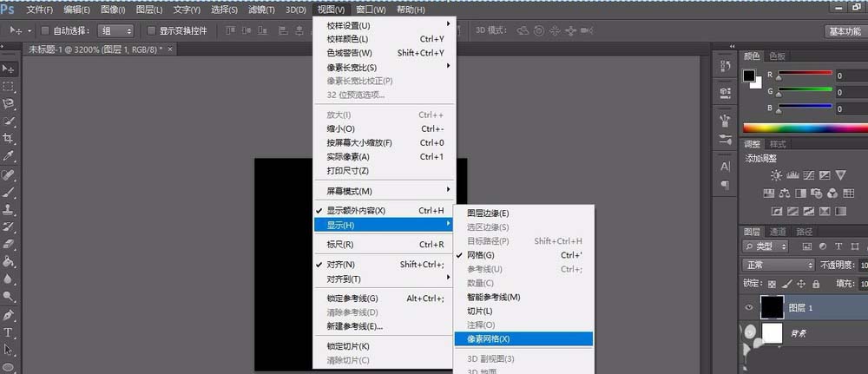Expand the 校样设置(U) submenu
The image size is (868, 374).
pyautogui.click(x=384, y=25)
